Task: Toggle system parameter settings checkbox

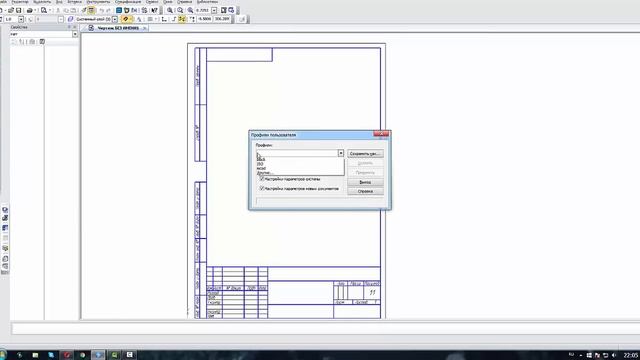Action: pos(262,179)
